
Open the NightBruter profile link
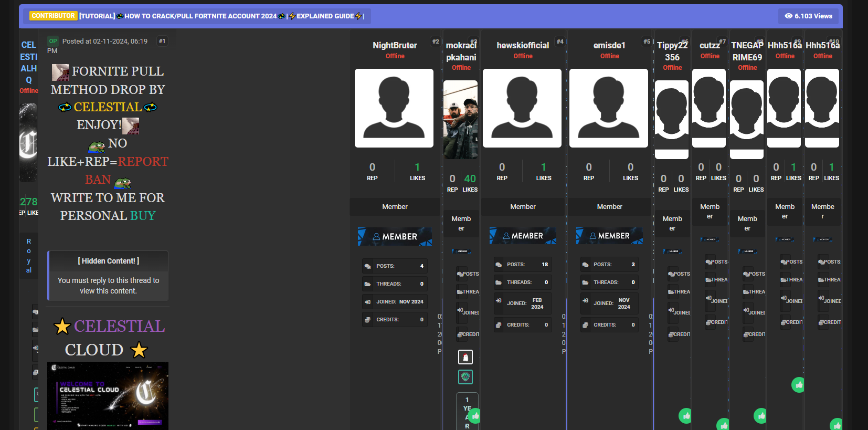tap(395, 45)
